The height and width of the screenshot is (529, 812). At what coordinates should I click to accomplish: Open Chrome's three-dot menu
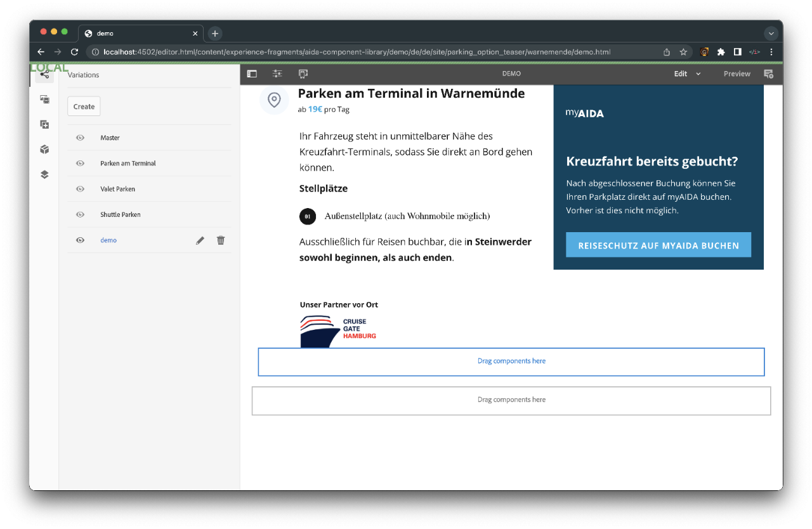click(771, 52)
